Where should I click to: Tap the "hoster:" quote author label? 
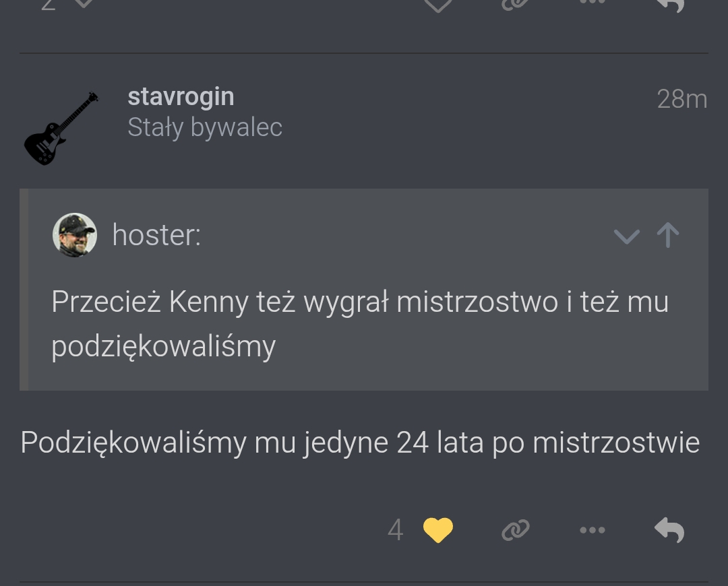(156, 236)
